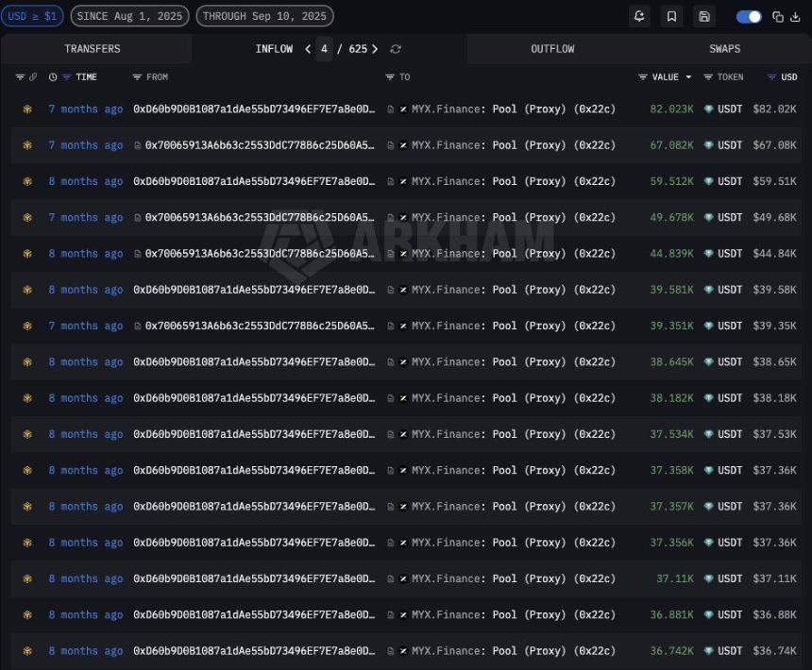
Task: Click the link icon in header
Action: [33, 77]
